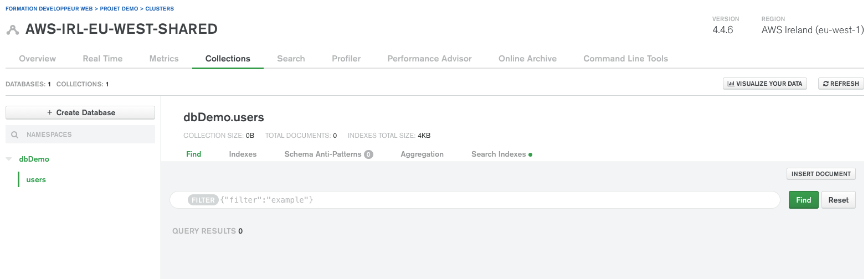Screen dimensions: 868x279
Task: Select the users collection
Action: click(36, 179)
